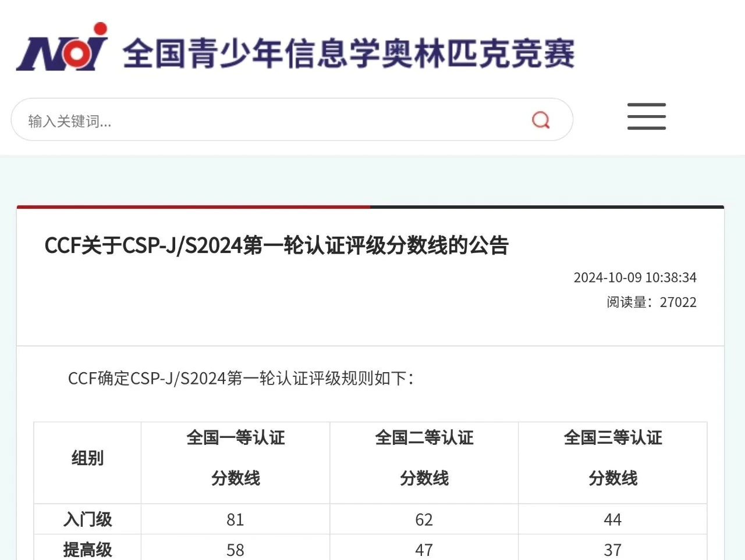Click the 组别 table header cell
Image resolution: width=745 pixels, height=560 pixels.
[x=87, y=463]
